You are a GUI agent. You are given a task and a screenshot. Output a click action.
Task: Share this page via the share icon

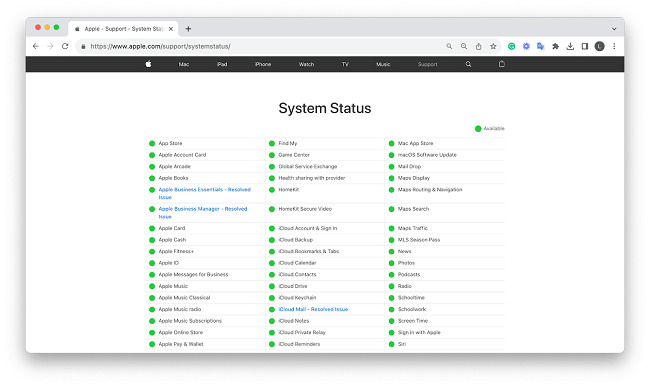pos(478,46)
